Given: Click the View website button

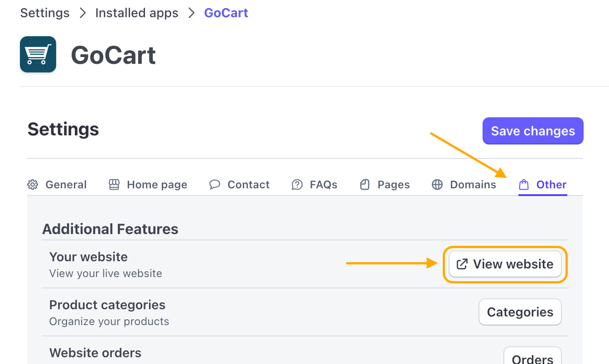Looking at the screenshot, I should click(x=504, y=264).
